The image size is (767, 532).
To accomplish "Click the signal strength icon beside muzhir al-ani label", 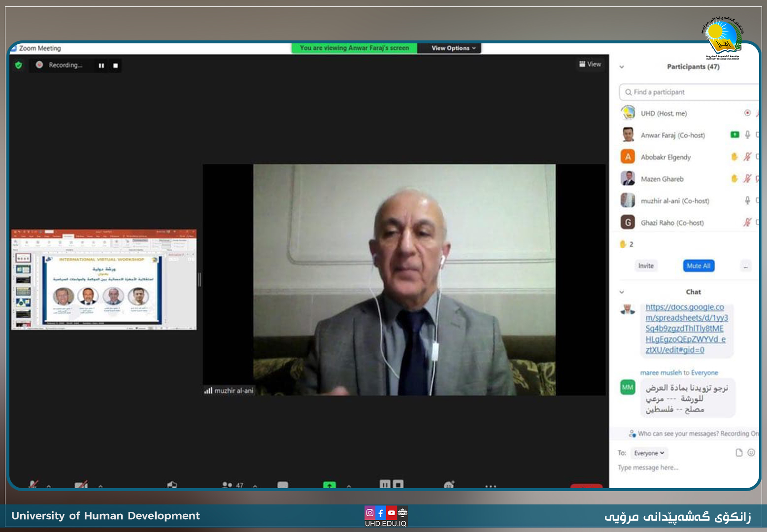I will (208, 391).
